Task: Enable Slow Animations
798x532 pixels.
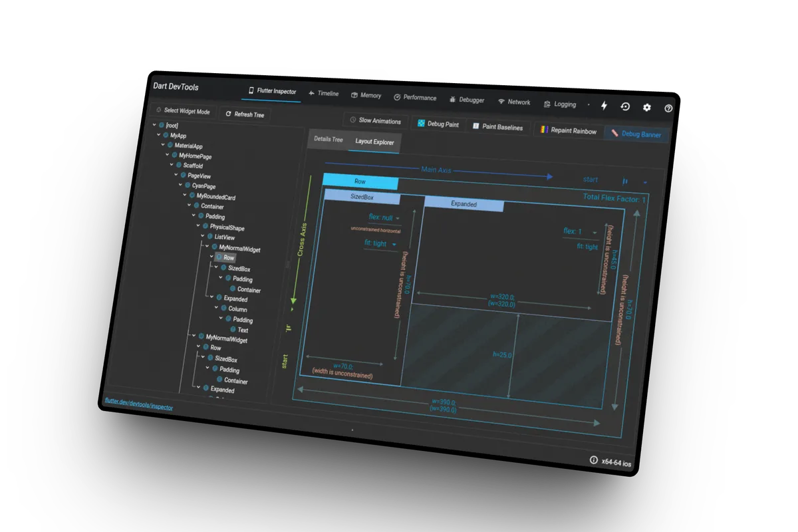Action: 376,120
